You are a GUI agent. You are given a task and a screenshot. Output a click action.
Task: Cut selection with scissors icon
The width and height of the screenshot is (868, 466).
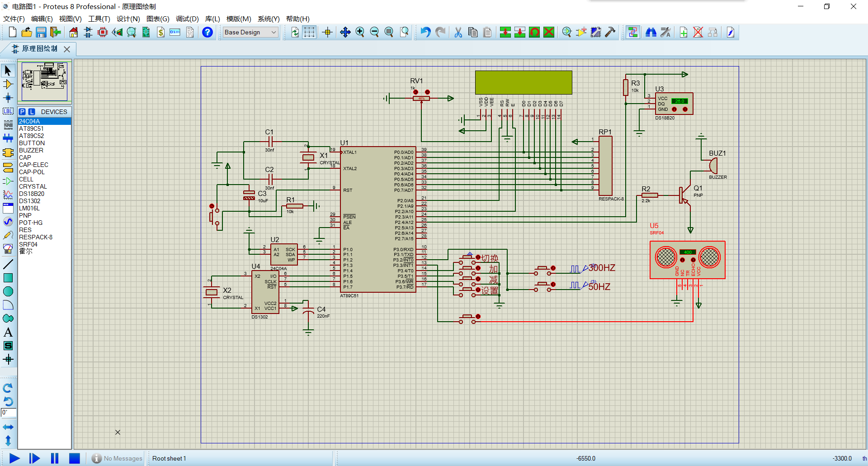458,32
